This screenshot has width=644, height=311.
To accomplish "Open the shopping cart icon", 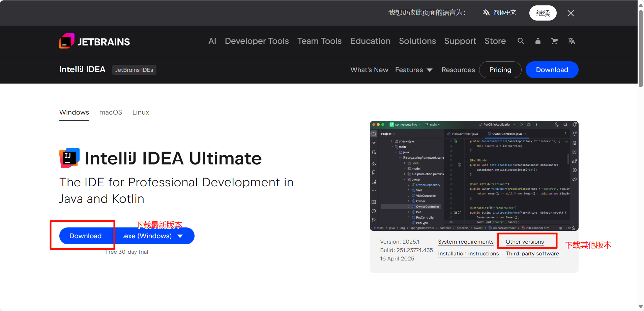I will (554, 41).
